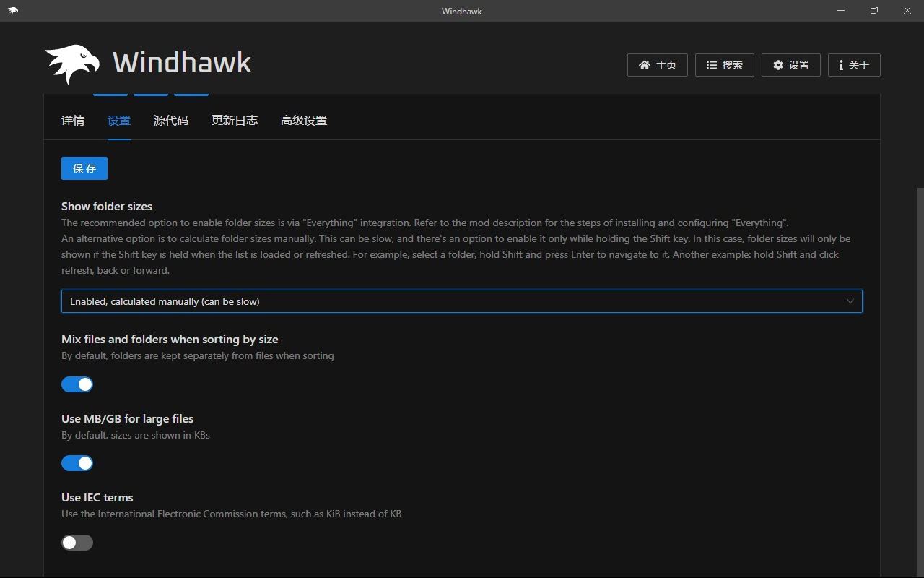This screenshot has height=578, width=924.
Task: Switch to the 详情 tab
Action: 73,121
